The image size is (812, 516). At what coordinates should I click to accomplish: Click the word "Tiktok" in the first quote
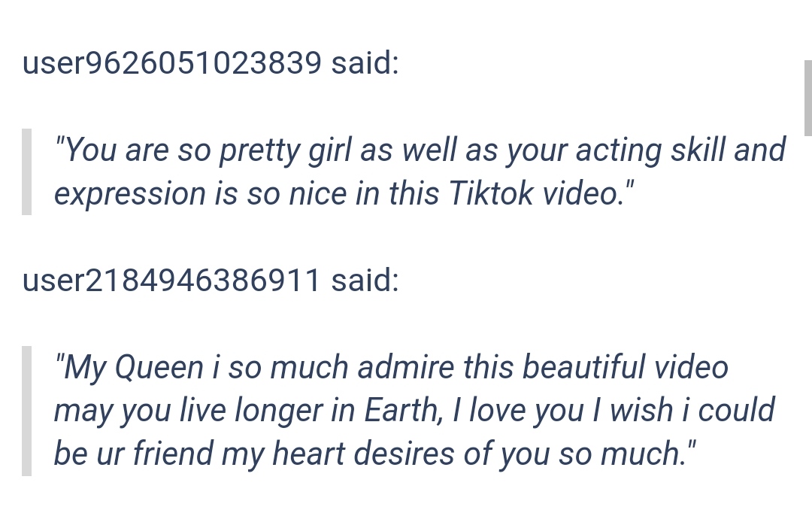pyautogui.click(x=491, y=194)
